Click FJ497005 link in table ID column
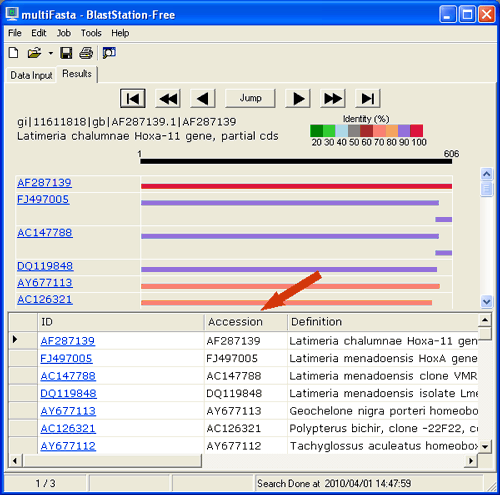Image resolution: width=500 pixels, height=495 pixels. (x=66, y=358)
